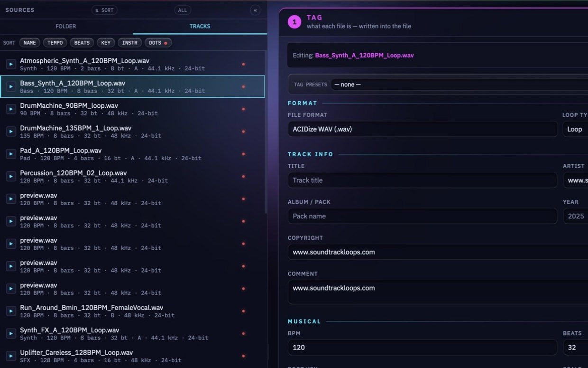
Task: Click the numbered step 1 Tag badge
Action: 294,22
